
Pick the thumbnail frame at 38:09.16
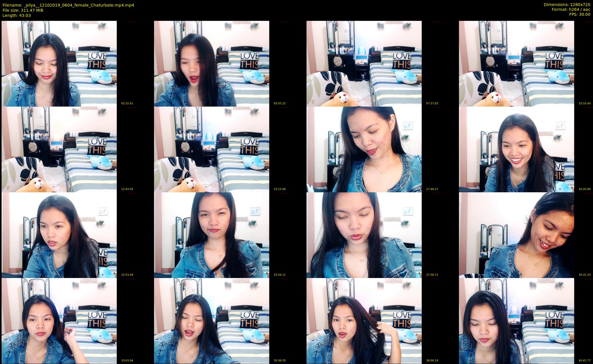pyautogui.click(x=364, y=321)
